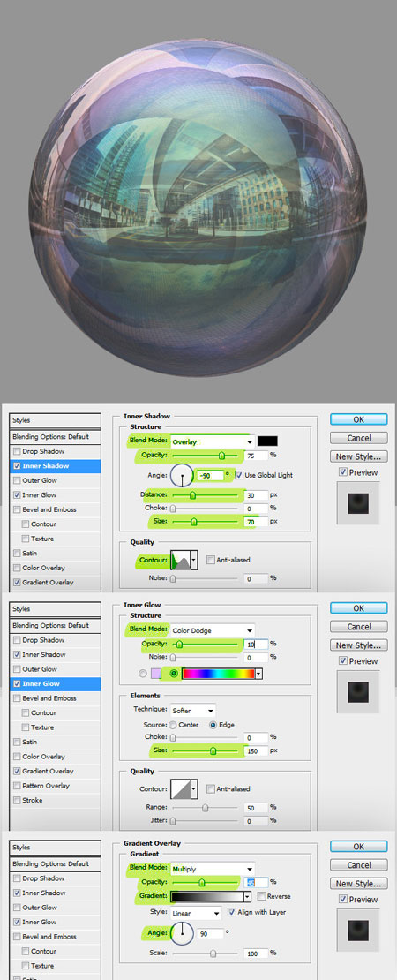Viewport: 397px width, 980px height.
Task: Click Cancel in the Inner Glow dialog
Action: point(359,626)
